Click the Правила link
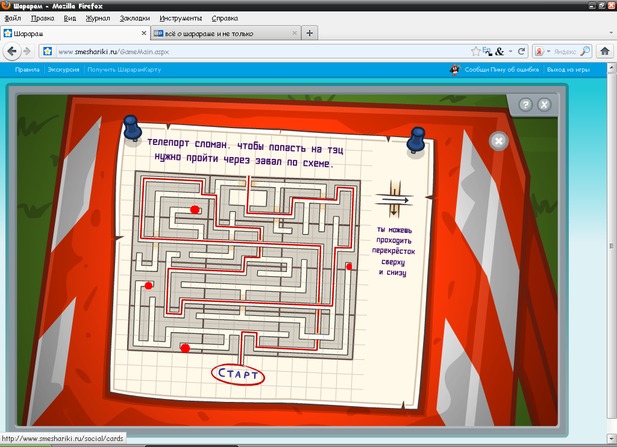 [27, 70]
